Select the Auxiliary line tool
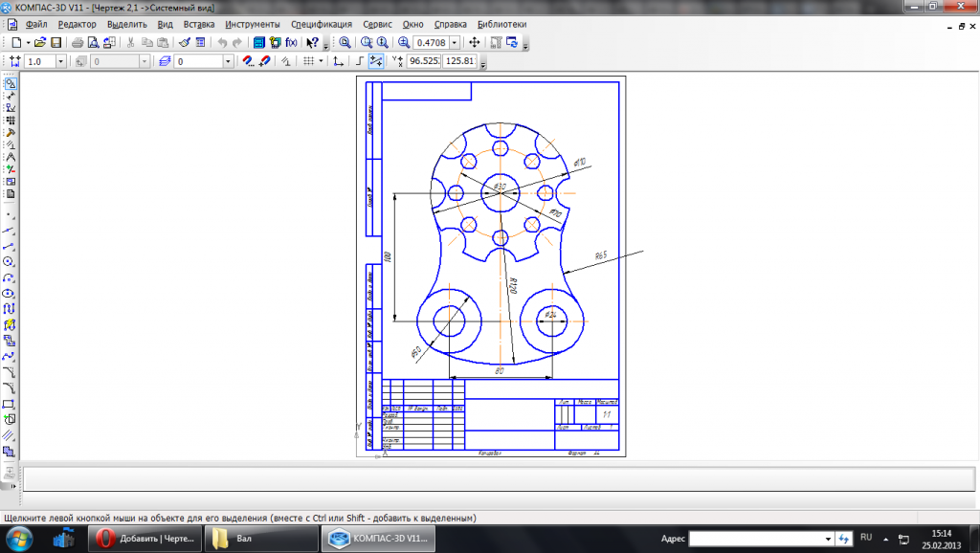The width and height of the screenshot is (980, 553). (9, 231)
